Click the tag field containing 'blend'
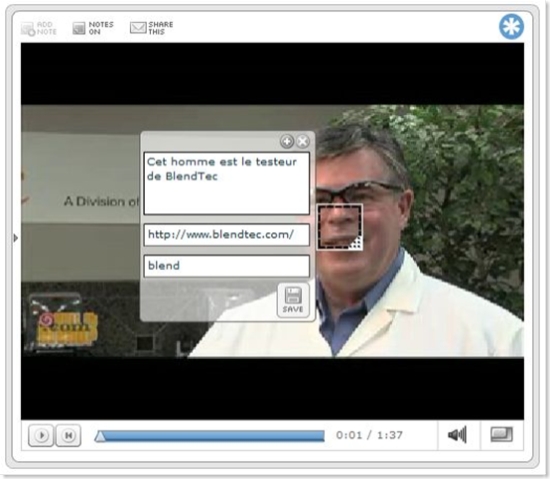 tap(227, 266)
